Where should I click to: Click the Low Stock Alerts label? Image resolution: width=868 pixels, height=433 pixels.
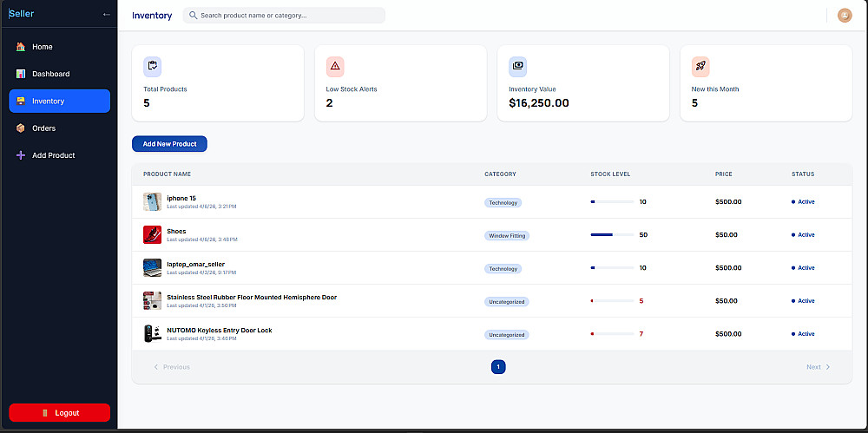click(x=352, y=89)
